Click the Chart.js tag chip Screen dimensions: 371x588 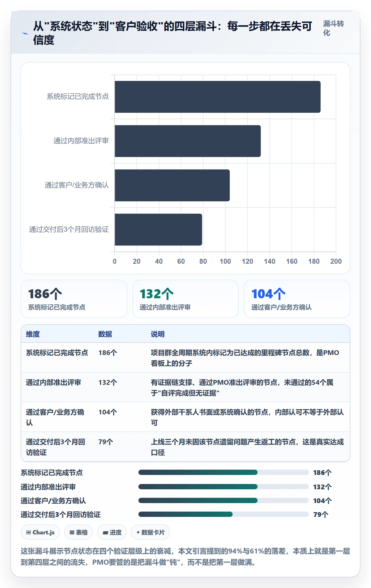(x=40, y=532)
